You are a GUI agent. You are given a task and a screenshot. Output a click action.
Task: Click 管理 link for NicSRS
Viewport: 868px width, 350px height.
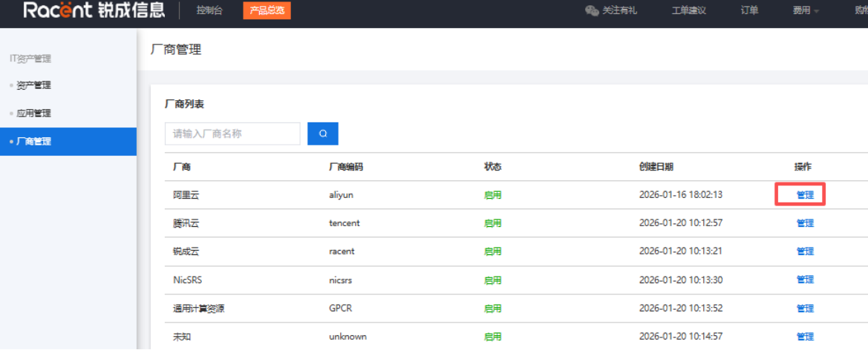click(805, 280)
